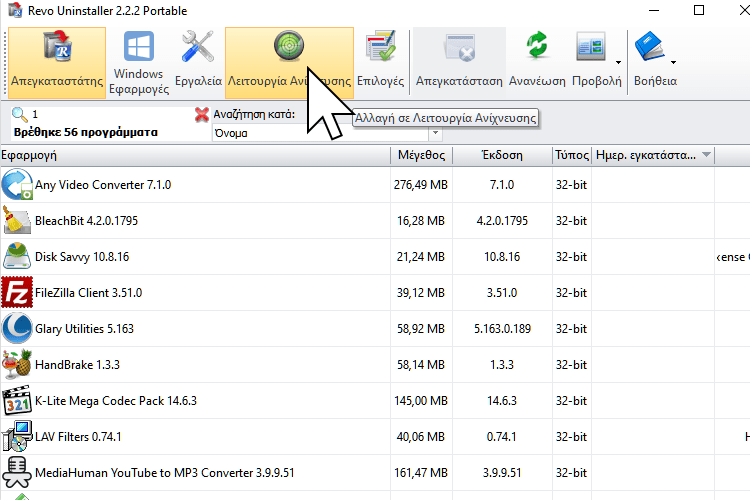Click the 39,12 MB size cell

click(421, 293)
